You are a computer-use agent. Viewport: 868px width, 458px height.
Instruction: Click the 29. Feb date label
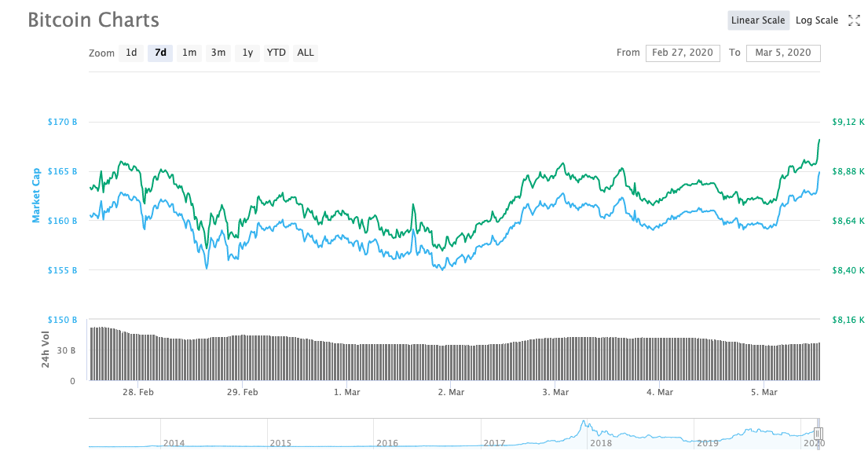(x=242, y=392)
